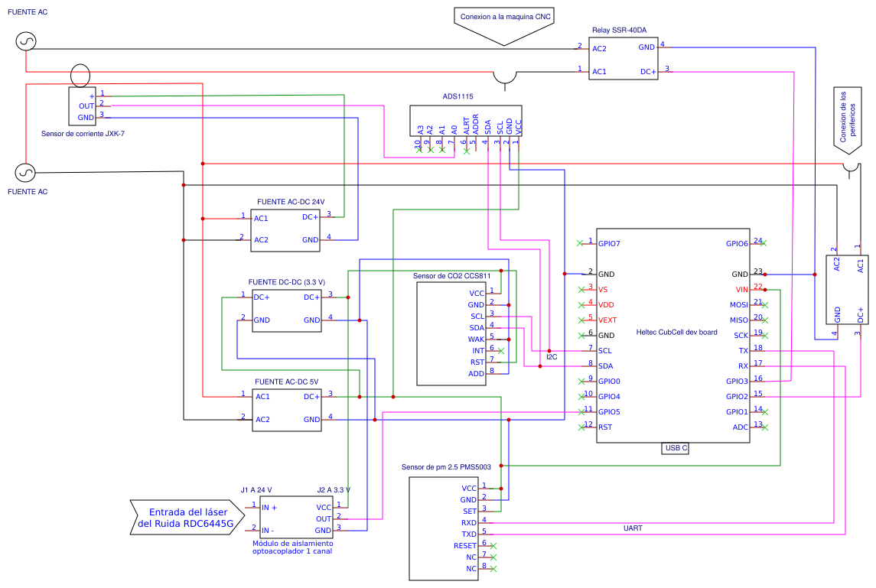Click the no-connect X on PMS5003 RESET pin
876x588 pixels.
[x=493, y=546]
